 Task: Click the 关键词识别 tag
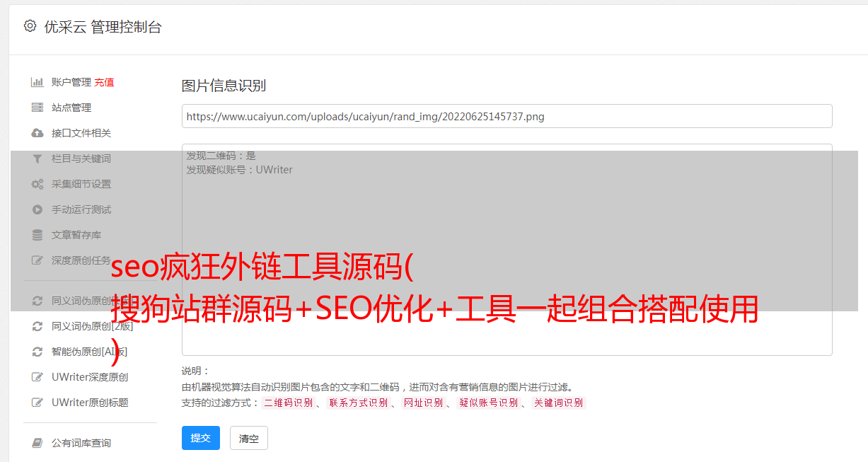click(558, 403)
